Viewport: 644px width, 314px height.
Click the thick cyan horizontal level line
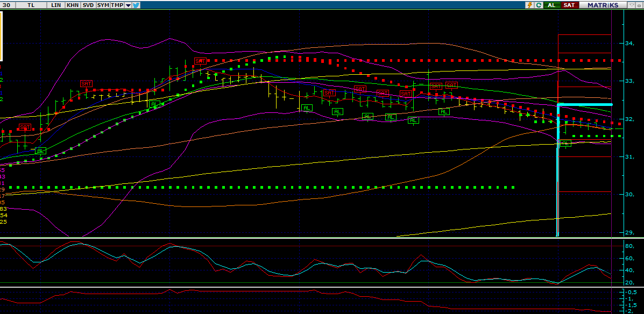[585, 105]
